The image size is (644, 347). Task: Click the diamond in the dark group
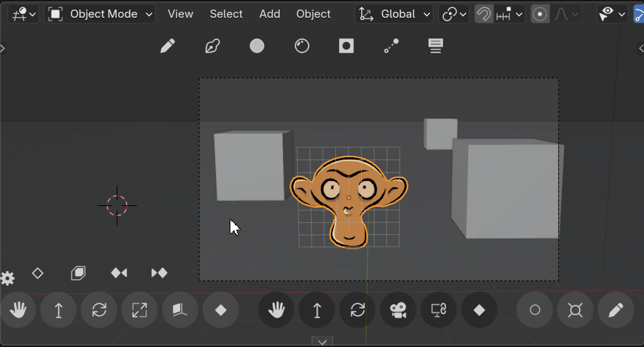tap(479, 310)
